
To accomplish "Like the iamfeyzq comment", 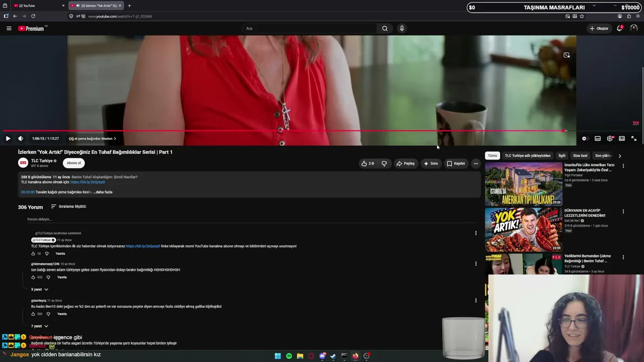I will pyautogui.click(x=33, y=314).
